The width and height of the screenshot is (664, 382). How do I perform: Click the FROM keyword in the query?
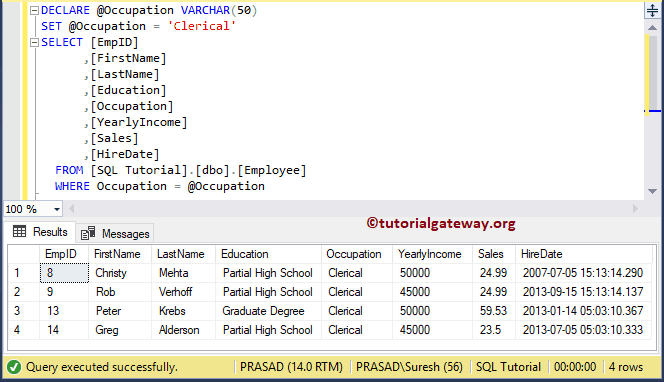tap(69, 170)
